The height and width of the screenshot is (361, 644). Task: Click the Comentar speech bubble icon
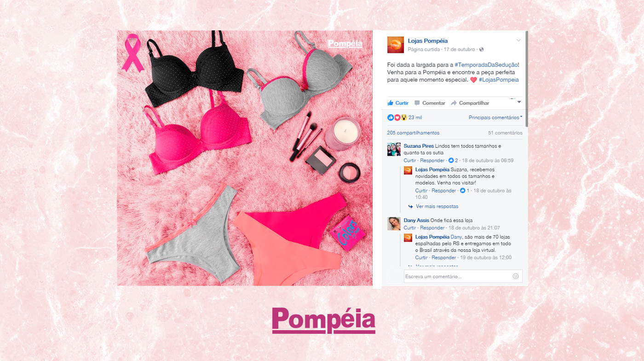click(x=417, y=103)
